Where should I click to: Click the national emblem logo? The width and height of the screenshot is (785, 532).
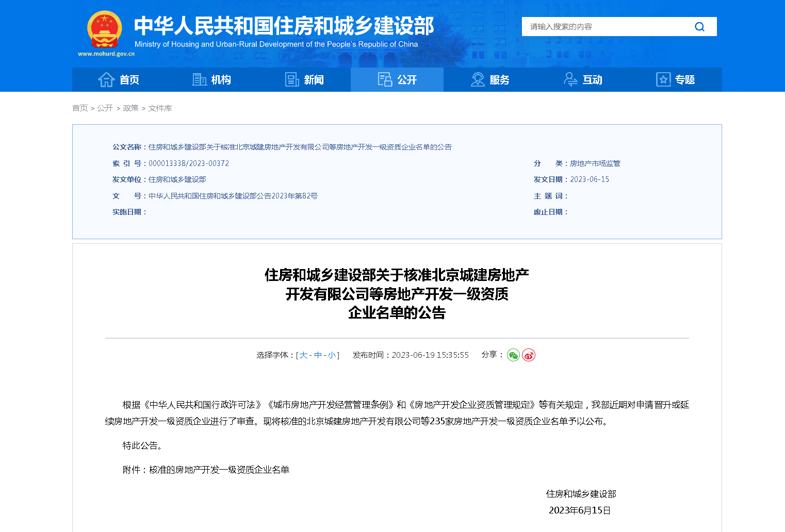tap(105, 30)
